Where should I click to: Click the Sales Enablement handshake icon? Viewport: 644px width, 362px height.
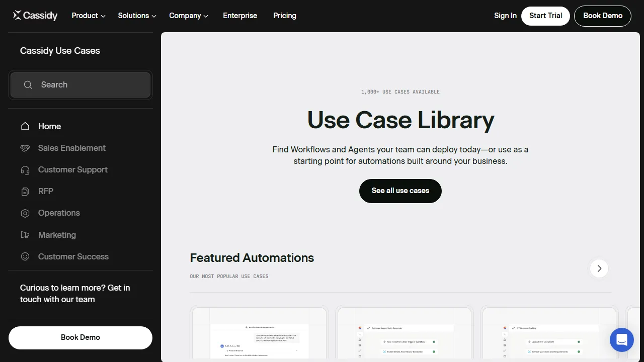pos(25,148)
